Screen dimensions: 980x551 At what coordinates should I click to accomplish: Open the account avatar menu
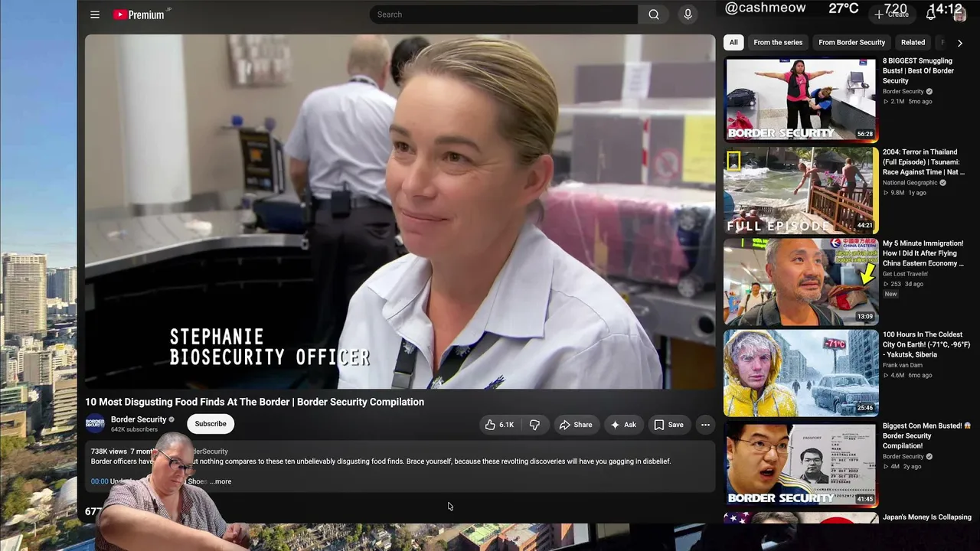tap(959, 15)
